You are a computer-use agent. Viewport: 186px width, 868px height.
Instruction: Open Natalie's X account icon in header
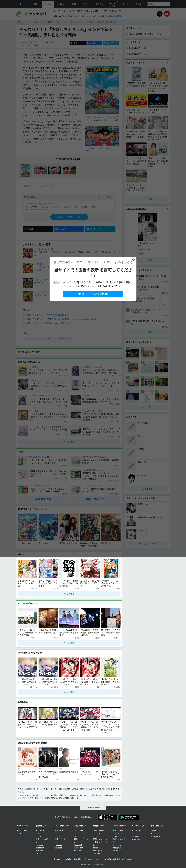pos(160,14)
